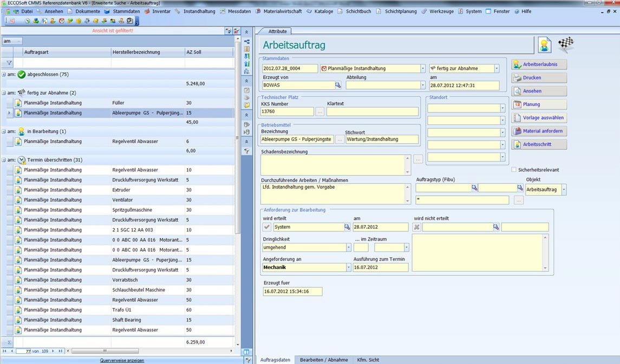620x364 pixels.
Task: Click the green checkmark under wird erteilt
Action: pyautogui.click(x=267, y=227)
